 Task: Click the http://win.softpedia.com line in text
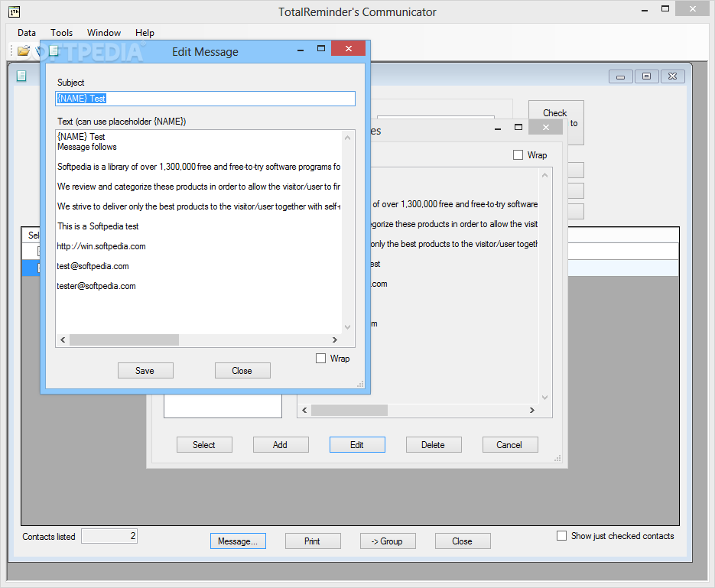101,246
